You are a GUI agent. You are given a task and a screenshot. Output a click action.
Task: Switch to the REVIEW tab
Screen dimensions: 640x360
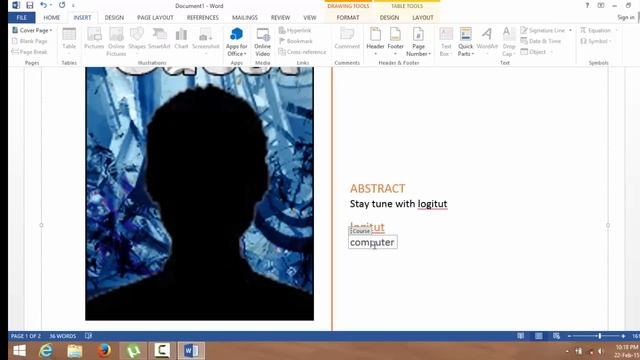[280, 18]
